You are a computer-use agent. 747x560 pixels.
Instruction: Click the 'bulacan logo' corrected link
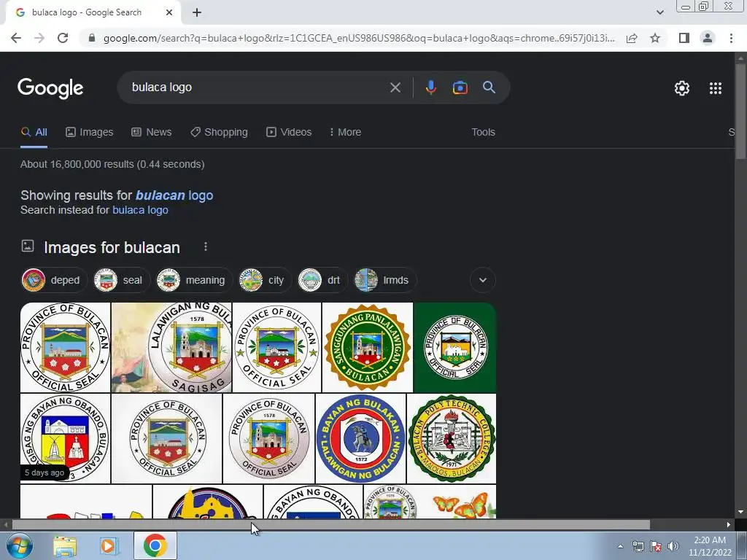coord(174,195)
